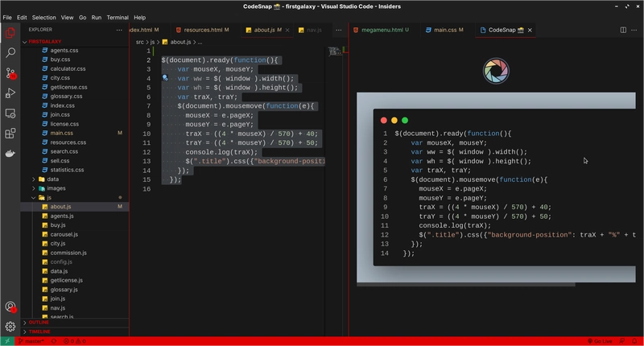Click the src breadcrumb segment

pyautogui.click(x=139, y=42)
